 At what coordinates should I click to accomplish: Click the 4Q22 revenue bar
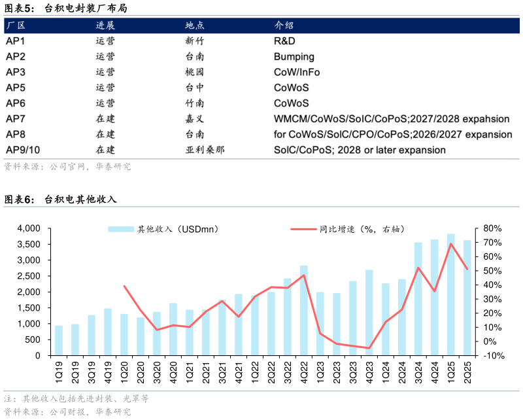[x=304, y=311]
